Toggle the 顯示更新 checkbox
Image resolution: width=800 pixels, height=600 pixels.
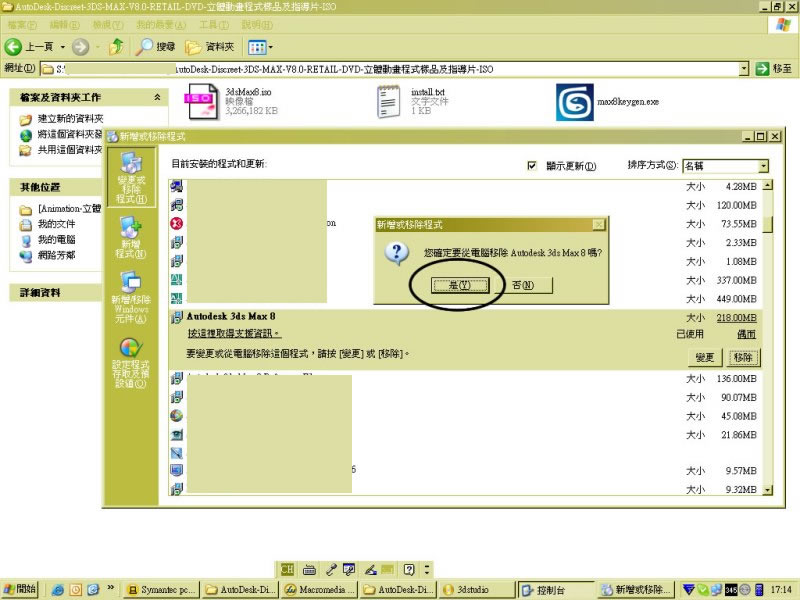point(532,166)
